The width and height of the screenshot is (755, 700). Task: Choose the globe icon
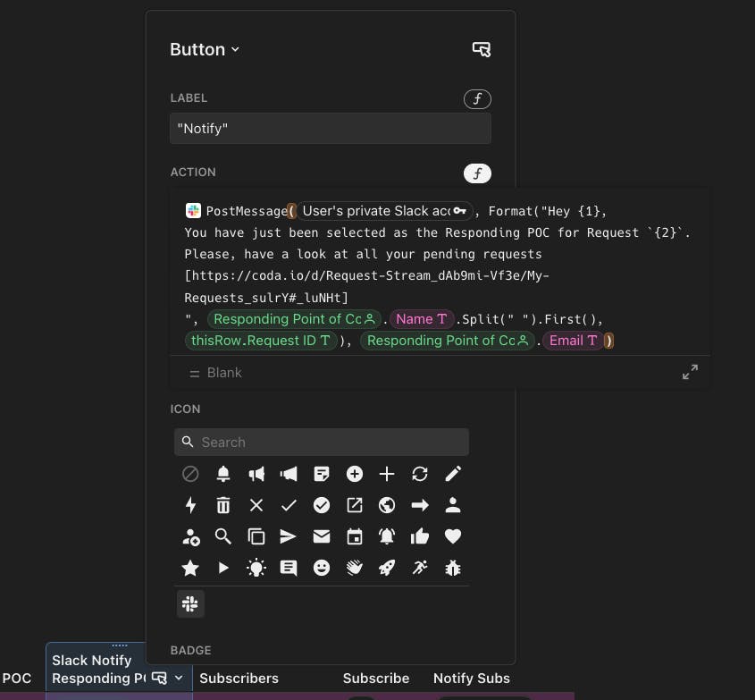click(387, 505)
